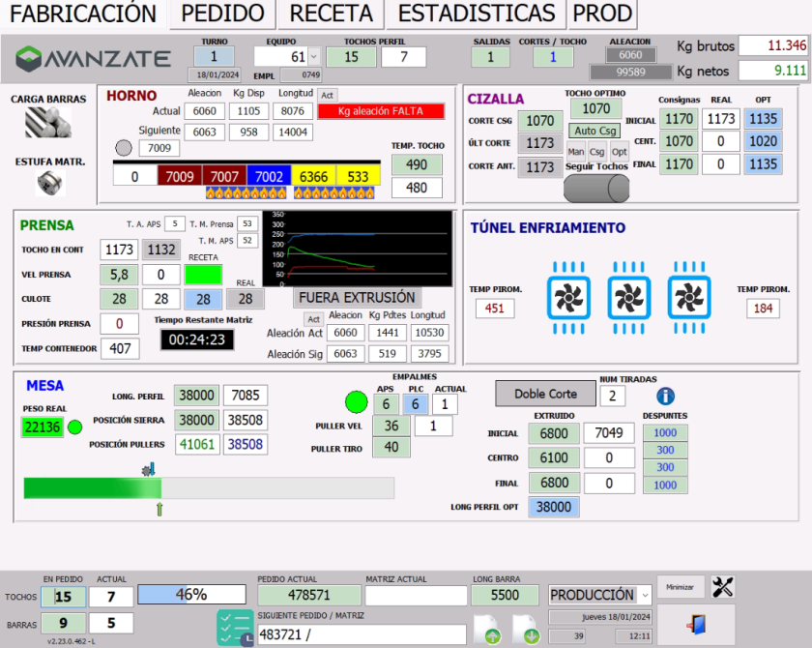The width and height of the screenshot is (812, 648).
Task: Open the tools wrench-and-screwdriver icon
Action: point(725,585)
